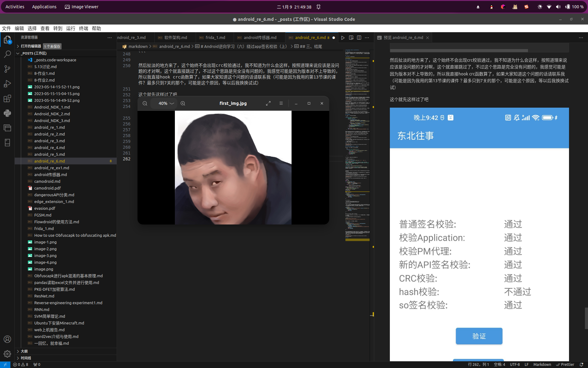Click the 验证 button in preview
This screenshot has height=368, width=588.
point(479,336)
